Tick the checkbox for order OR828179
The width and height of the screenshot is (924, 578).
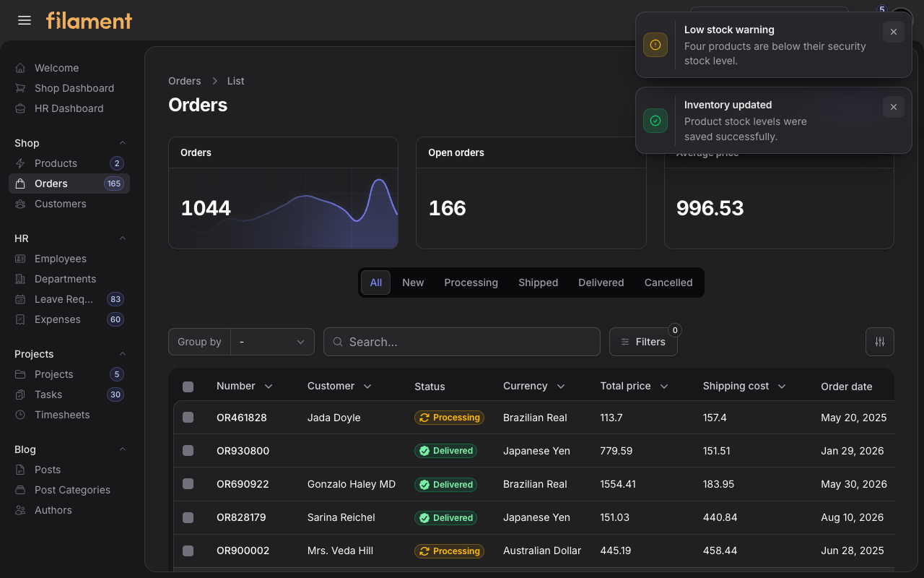[188, 517]
